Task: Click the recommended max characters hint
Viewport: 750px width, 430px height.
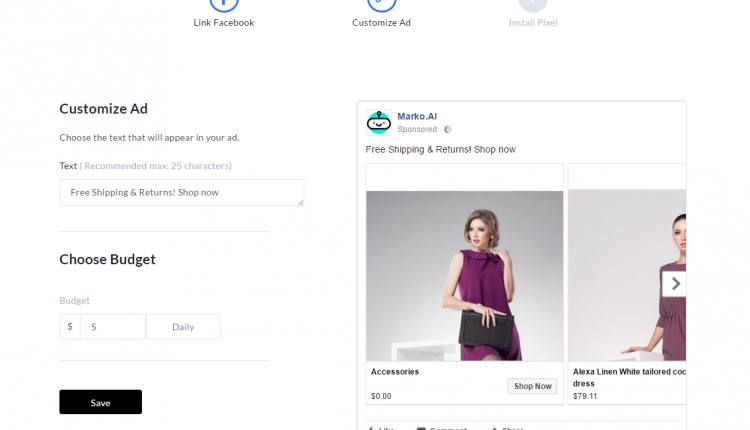Action: (x=155, y=165)
